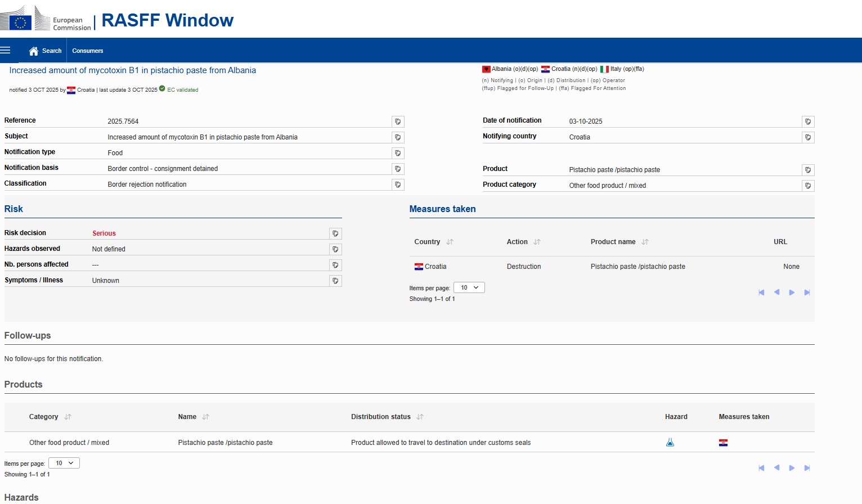Go to the Search tab

tap(52, 51)
